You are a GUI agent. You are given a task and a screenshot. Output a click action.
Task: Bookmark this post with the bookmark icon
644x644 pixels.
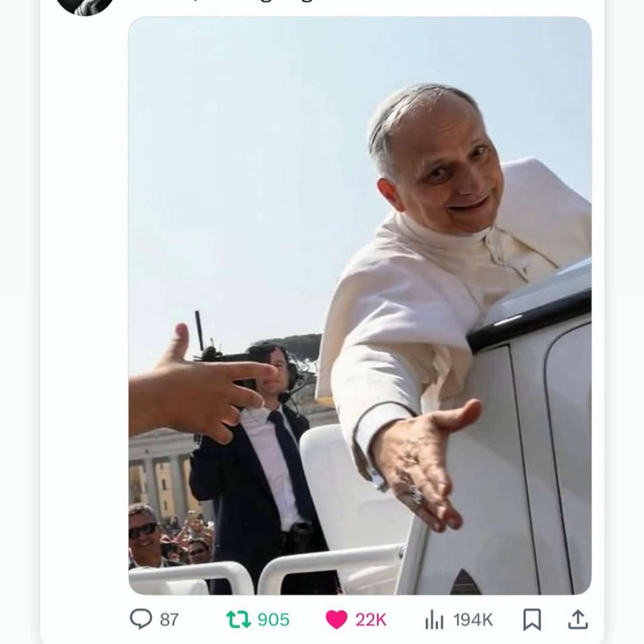coord(532,619)
